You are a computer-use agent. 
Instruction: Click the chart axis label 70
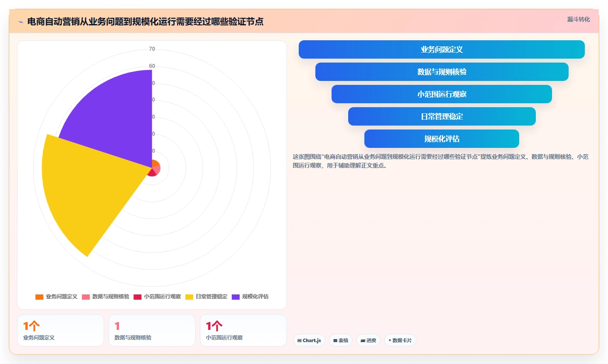[152, 49]
